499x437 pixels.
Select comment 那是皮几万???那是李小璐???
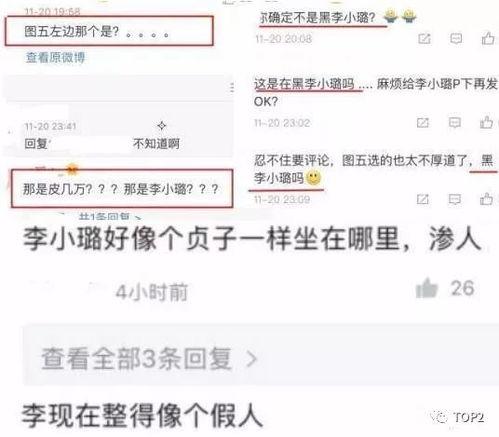(x=122, y=189)
